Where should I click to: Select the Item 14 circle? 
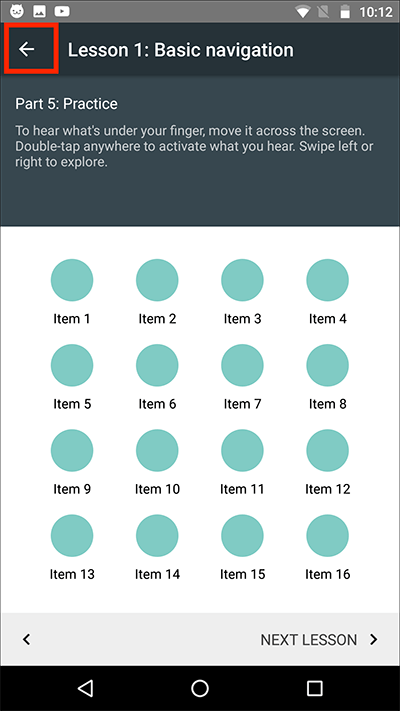157,536
